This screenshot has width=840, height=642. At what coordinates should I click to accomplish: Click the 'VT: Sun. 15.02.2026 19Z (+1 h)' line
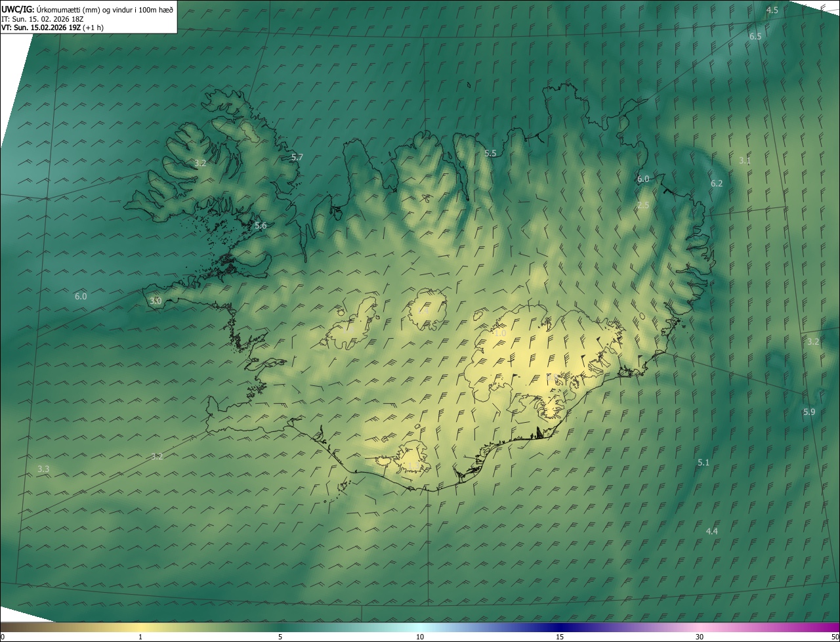pyautogui.click(x=52, y=28)
